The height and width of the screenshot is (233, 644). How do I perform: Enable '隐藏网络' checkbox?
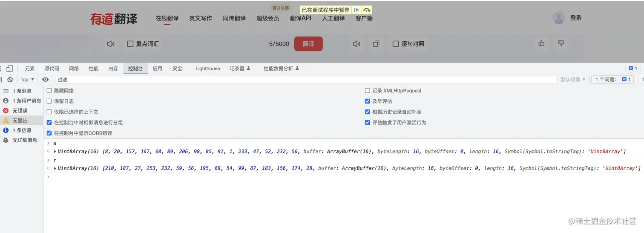click(x=49, y=91)
